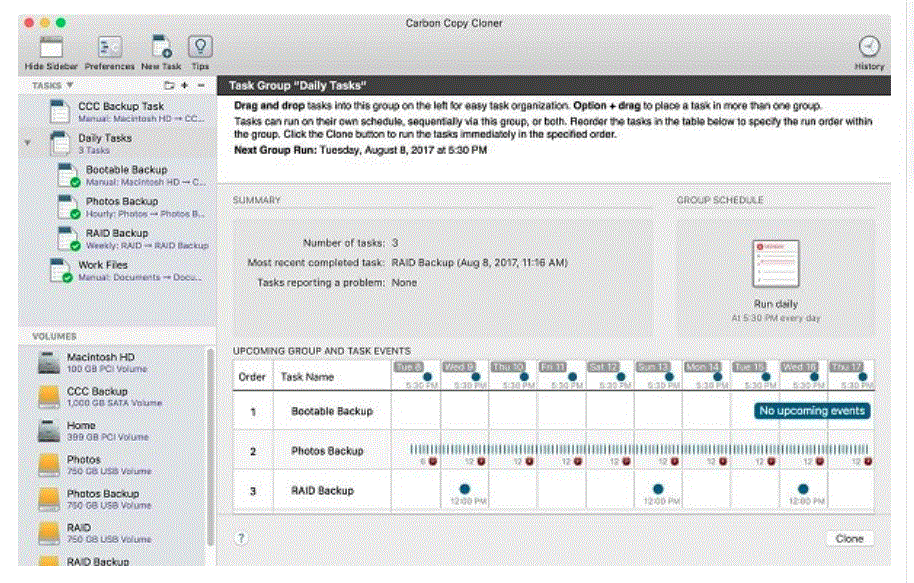Click the Wed 9 group event dot at 5:30 PM

tap(476, 377)
